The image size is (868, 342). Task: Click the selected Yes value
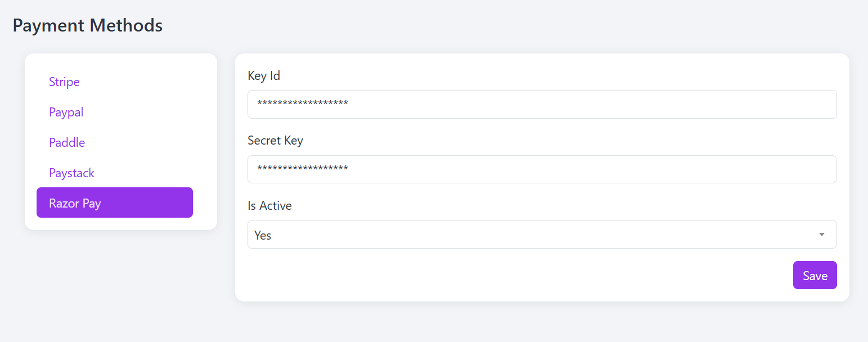click(263, 235)
